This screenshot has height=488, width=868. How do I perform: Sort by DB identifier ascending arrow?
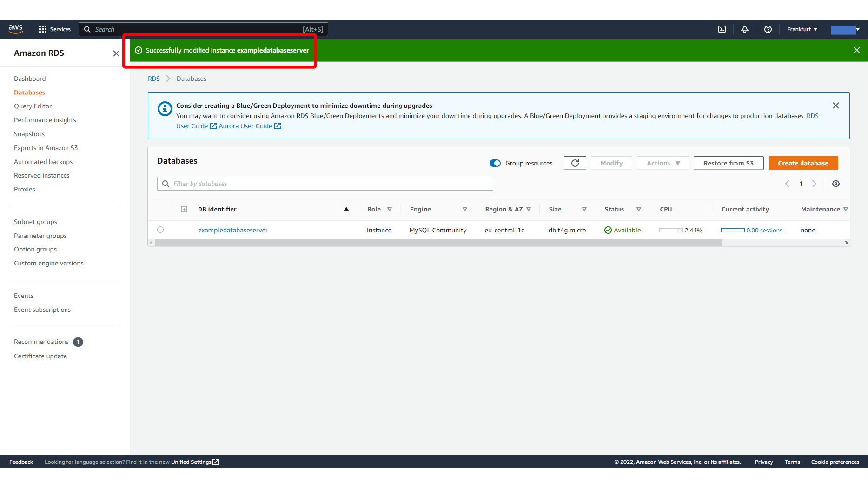coord(346,209)
